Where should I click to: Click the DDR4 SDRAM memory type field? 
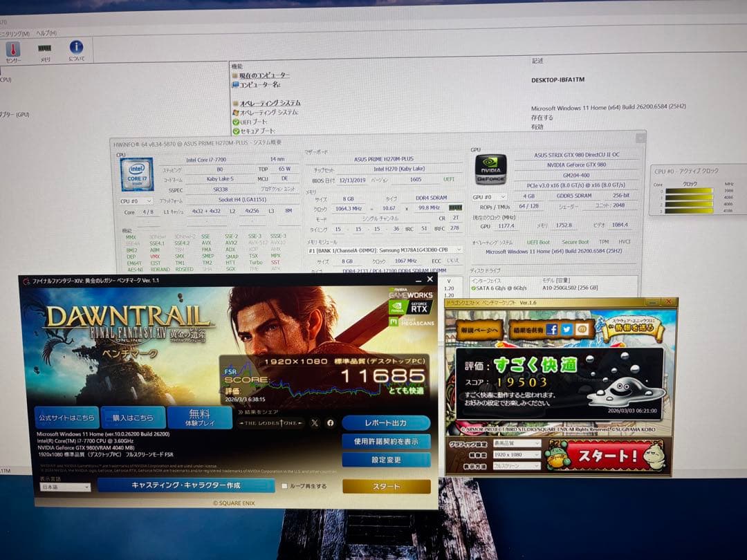coord(431,198)
